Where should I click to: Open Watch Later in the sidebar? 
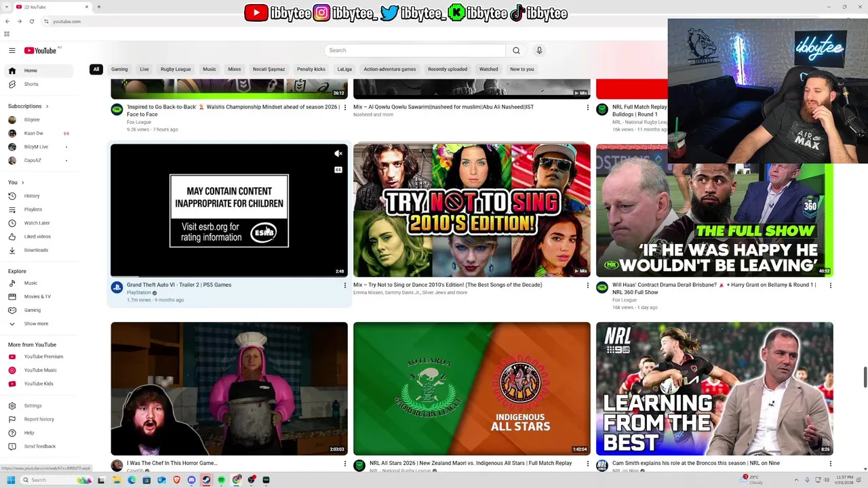coord(38,223)
